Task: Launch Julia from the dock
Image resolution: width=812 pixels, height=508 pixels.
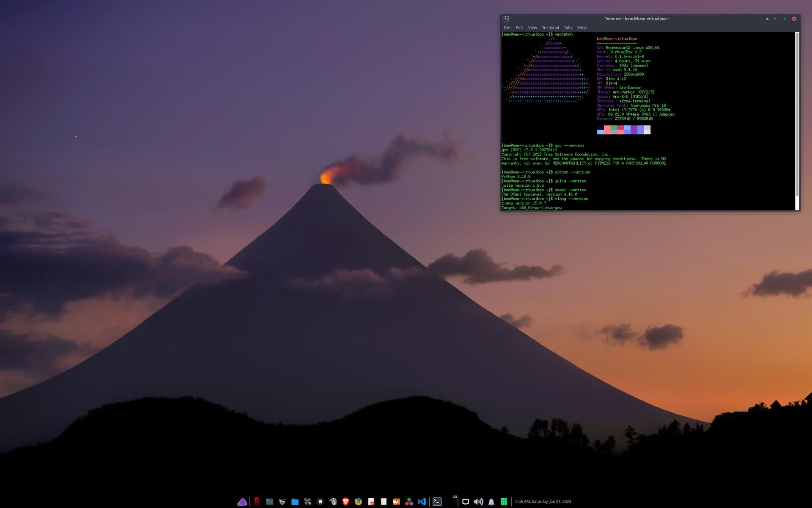Action: pos(408,501)
